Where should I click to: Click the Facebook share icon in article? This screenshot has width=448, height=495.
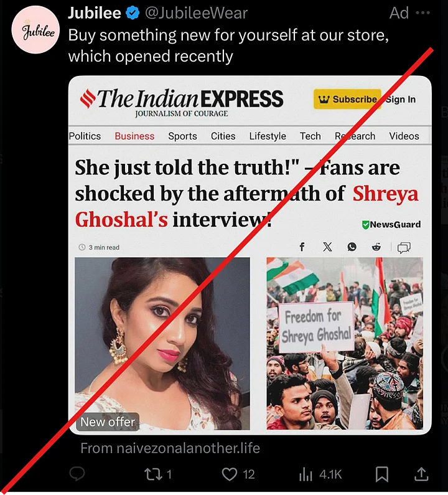[x=302, y=247]
